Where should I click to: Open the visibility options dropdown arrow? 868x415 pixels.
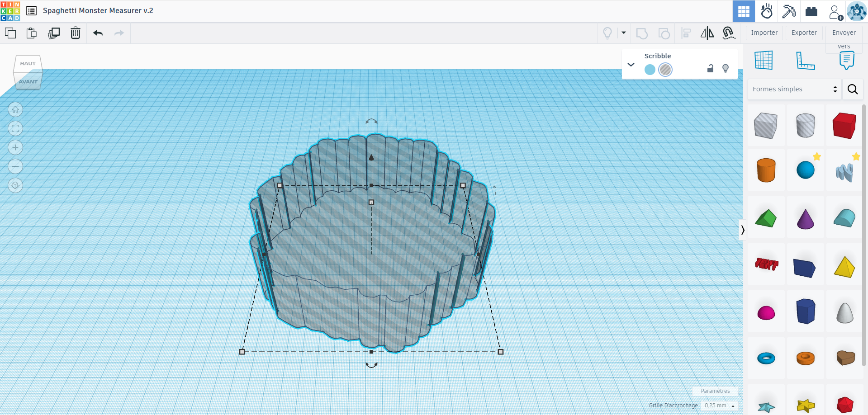tap(624, 33)
